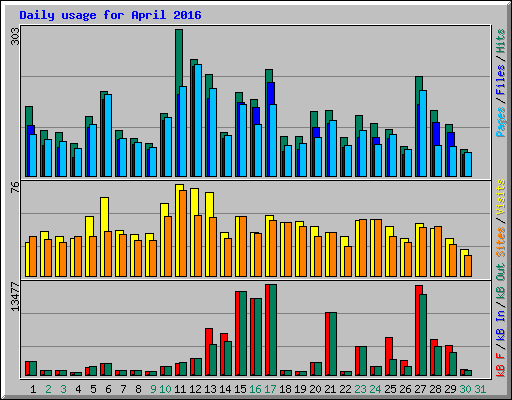This screenshot has height=400, width=512.
Task: Click day 9 on the axis
Action: (153, 389)
